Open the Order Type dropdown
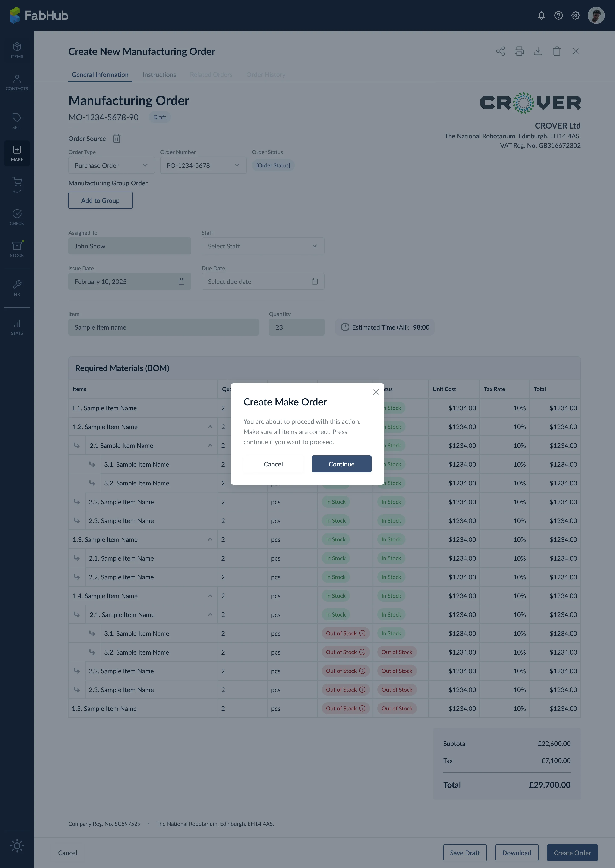This screenshot has height=868, width=615. (111, 165)
